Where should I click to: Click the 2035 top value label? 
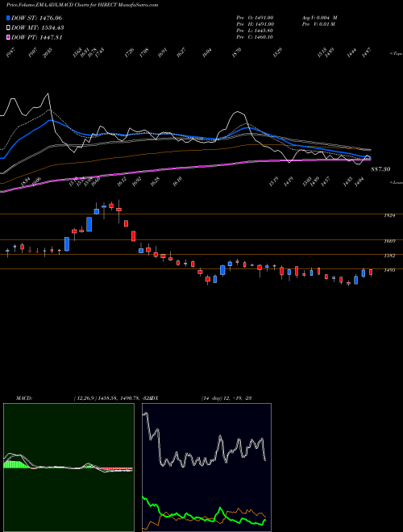tap(48, 53)
